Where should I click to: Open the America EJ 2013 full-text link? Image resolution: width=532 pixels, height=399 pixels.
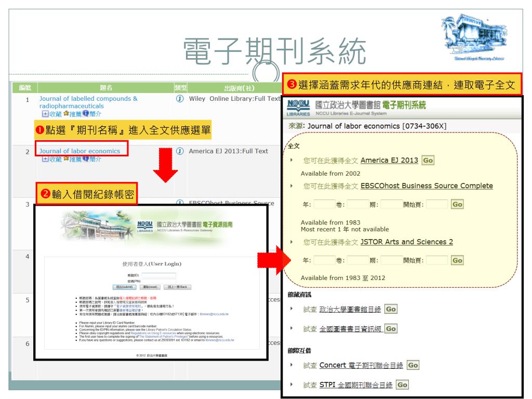coord(389,160)
